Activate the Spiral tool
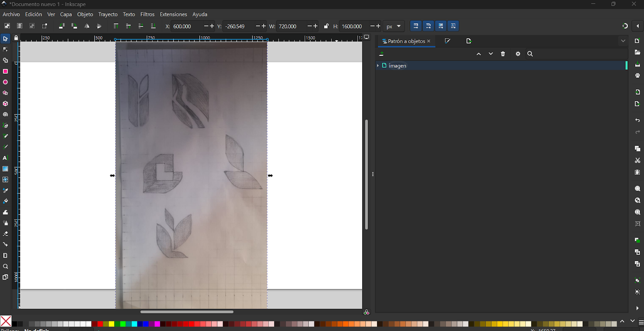The height and width of the screenshot is (331, 644). point(5,115)
